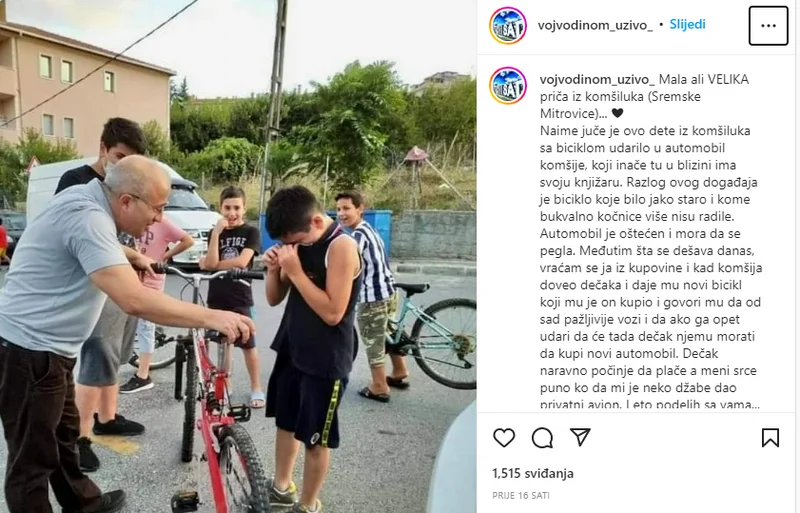This screenshot has height=513, width=800.
Task: Follow the account via Slijedi
Action: [x=687, y=25]
